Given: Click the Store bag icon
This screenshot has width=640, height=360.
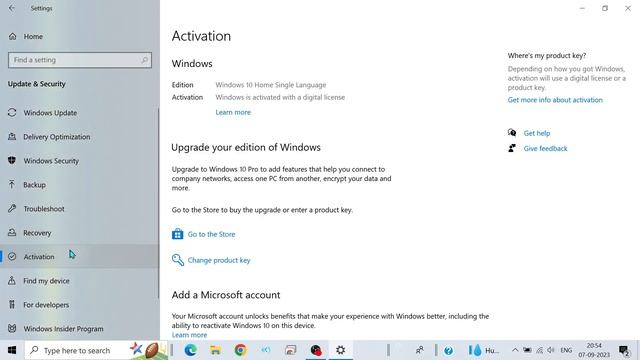Looking at the screenshot, I should [178, 234].
